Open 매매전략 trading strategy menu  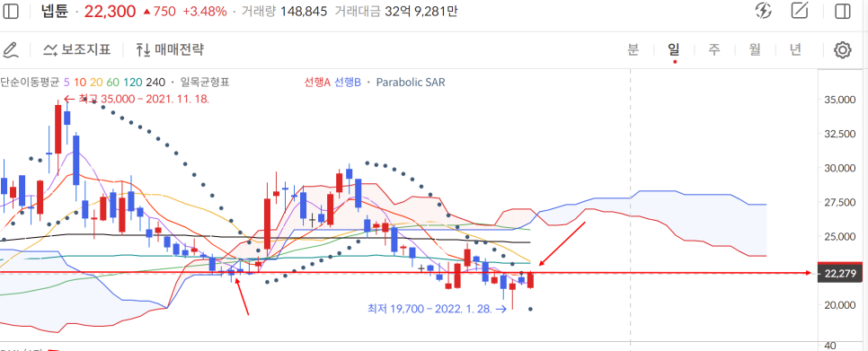click(170, 49)
